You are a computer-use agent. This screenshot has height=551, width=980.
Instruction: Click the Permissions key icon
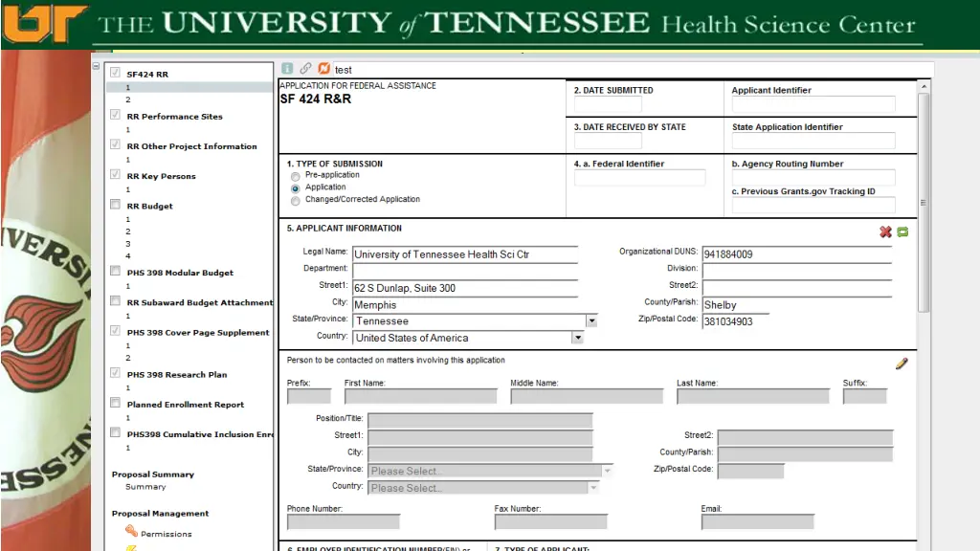[131, 532]
